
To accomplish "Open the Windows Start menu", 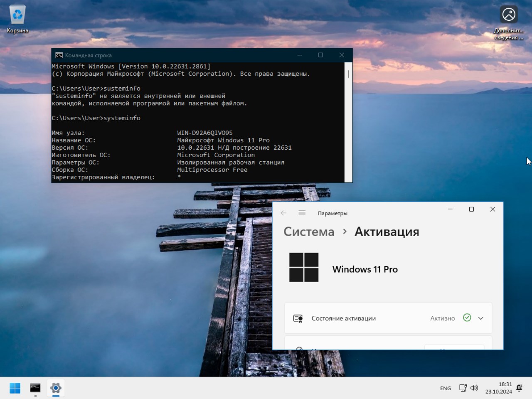I will click(15, 388).
